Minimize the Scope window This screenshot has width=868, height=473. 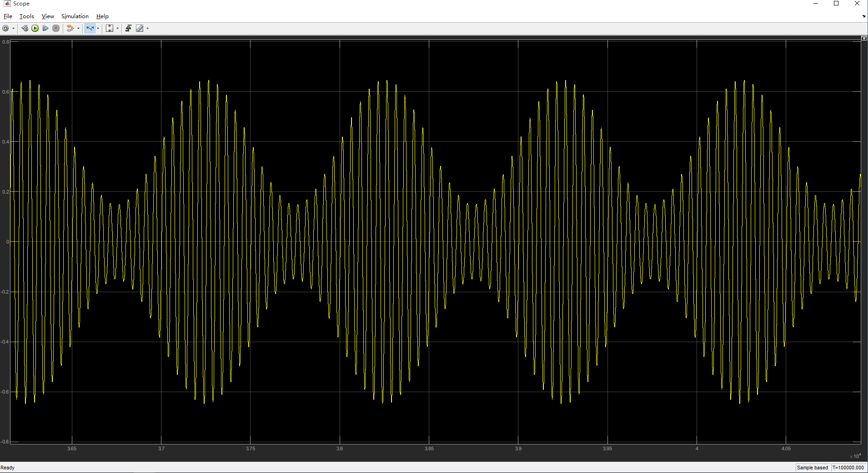[x=816, y=4]
